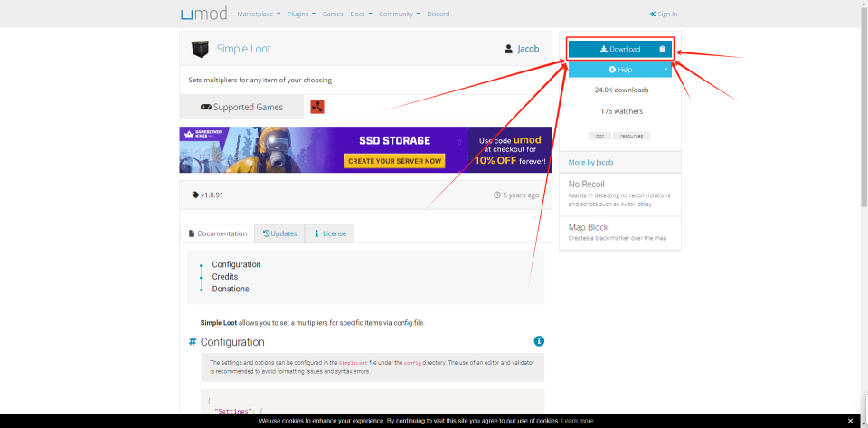This screenshot has height=428, width=868.
Task: Open the Docs dropdown
Action: (x=361, y=14)
